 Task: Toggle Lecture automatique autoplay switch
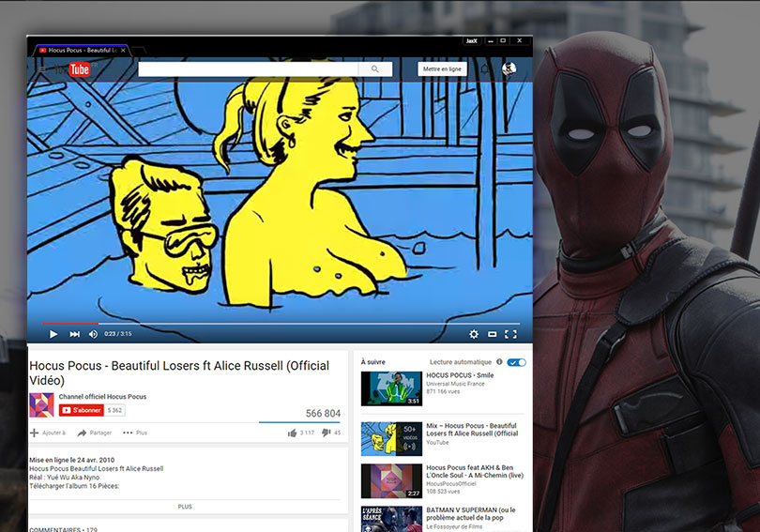[x=516, y=362]
